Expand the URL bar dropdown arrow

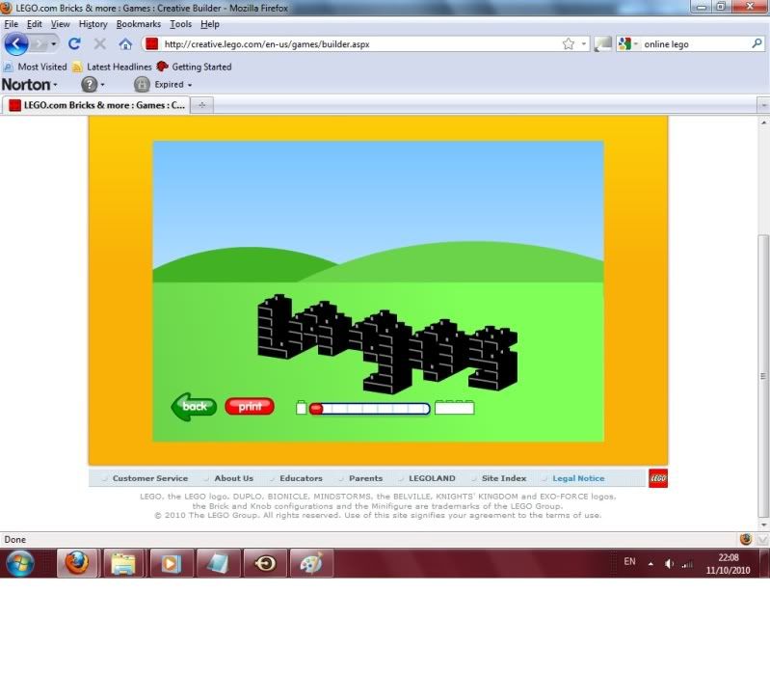point(583,44)
